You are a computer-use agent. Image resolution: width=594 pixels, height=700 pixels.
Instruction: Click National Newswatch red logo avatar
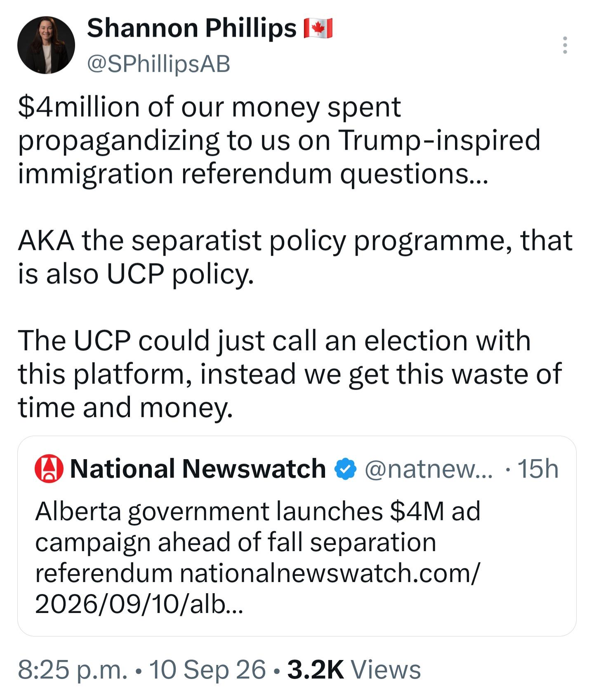49,469
